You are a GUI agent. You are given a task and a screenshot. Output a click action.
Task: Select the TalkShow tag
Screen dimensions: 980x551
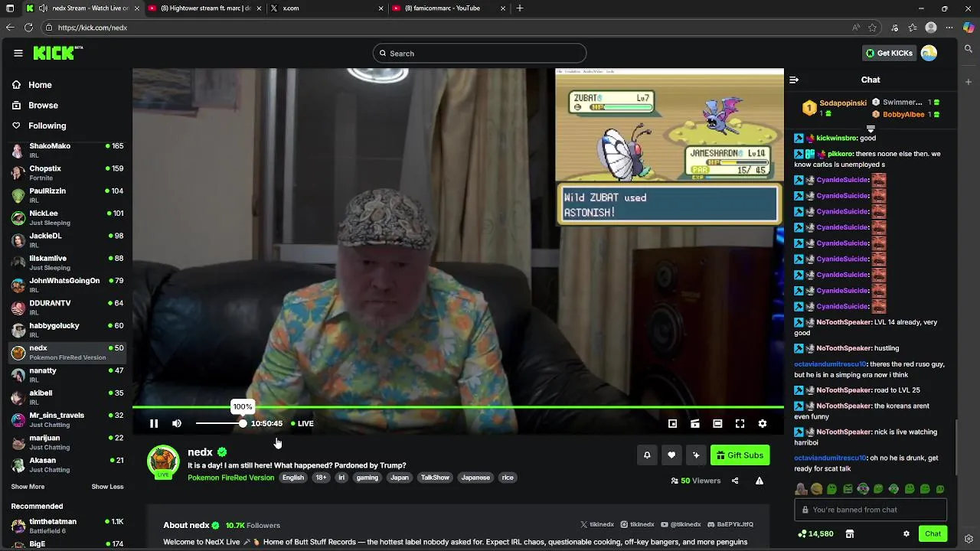coord(435,478)
